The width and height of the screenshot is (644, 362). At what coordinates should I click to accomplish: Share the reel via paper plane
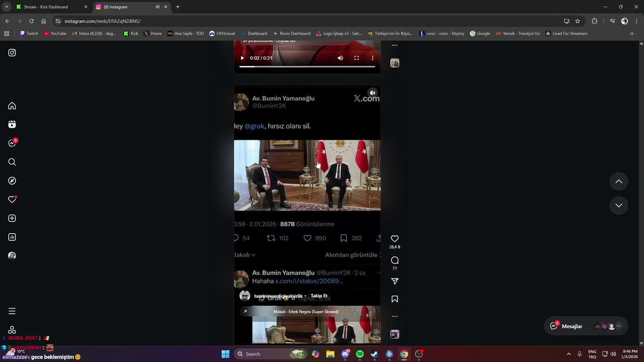395,282
